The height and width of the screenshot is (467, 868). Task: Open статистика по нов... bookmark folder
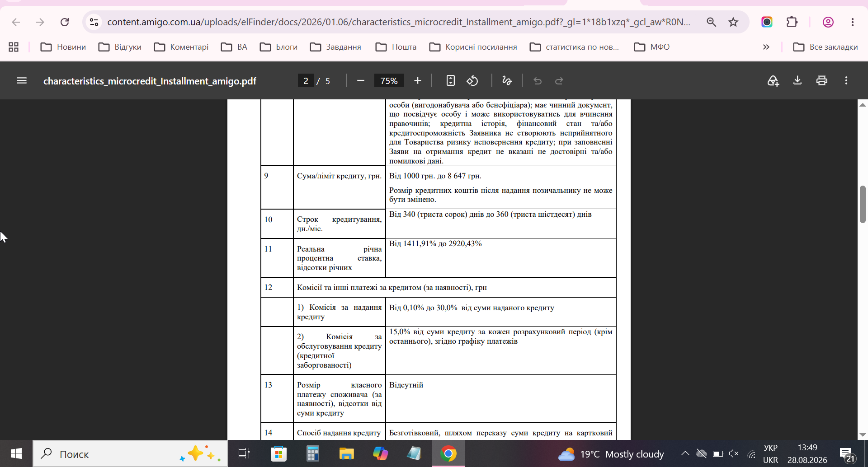pos(574,47)
